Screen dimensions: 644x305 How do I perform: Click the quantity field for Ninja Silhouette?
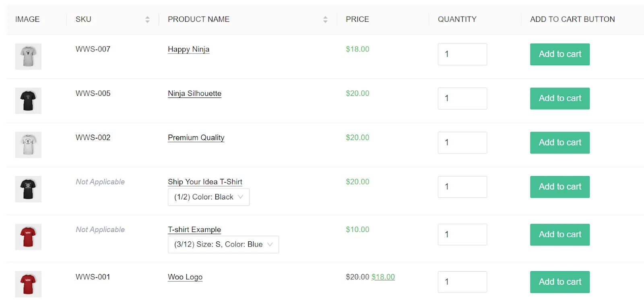pos(462,98)
